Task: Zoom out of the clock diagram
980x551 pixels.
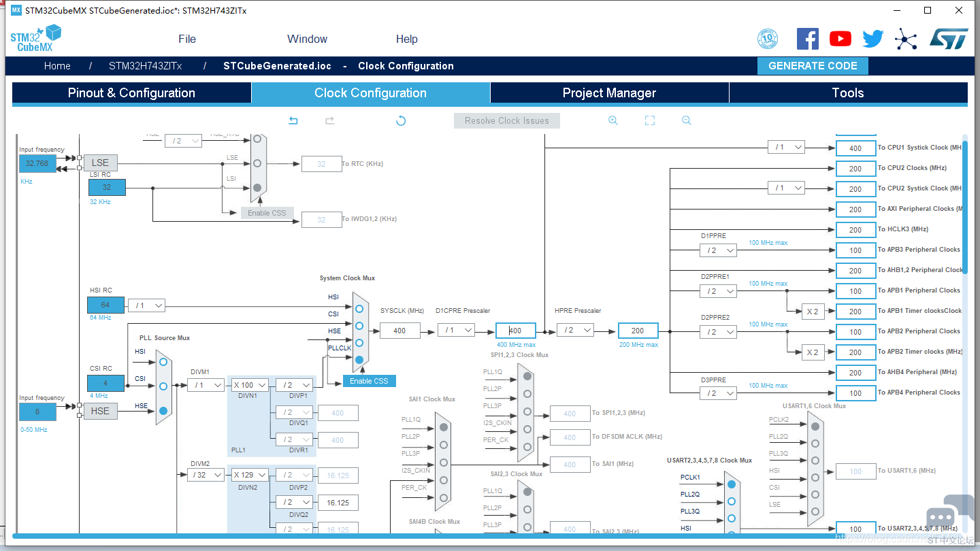Action: click(x=687, y=120)
